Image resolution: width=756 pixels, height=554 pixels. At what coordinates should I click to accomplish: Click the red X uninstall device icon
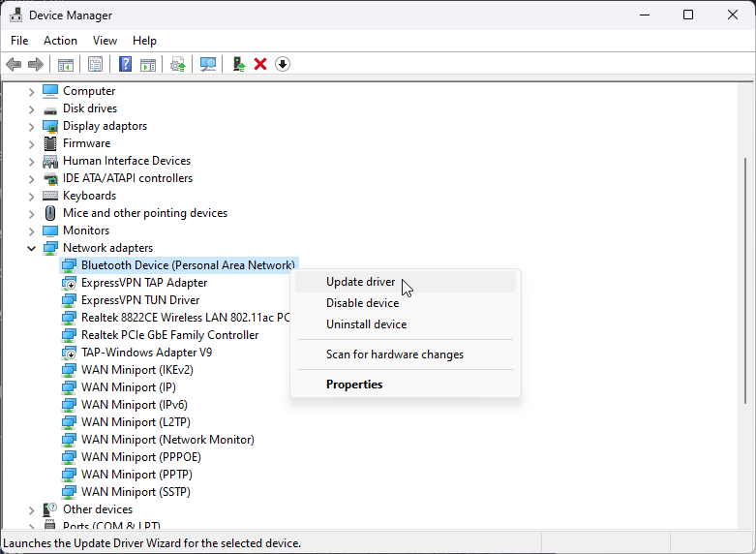pyautogui.click(x=260, y=64)
